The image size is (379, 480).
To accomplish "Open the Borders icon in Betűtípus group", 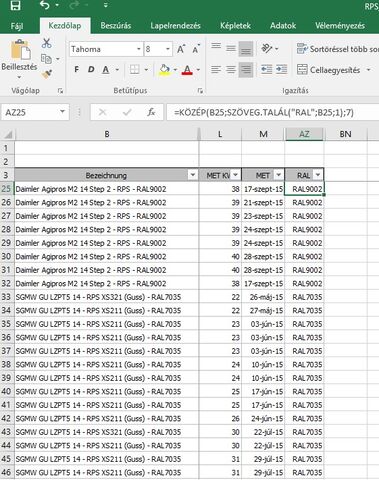I will 134,70.
